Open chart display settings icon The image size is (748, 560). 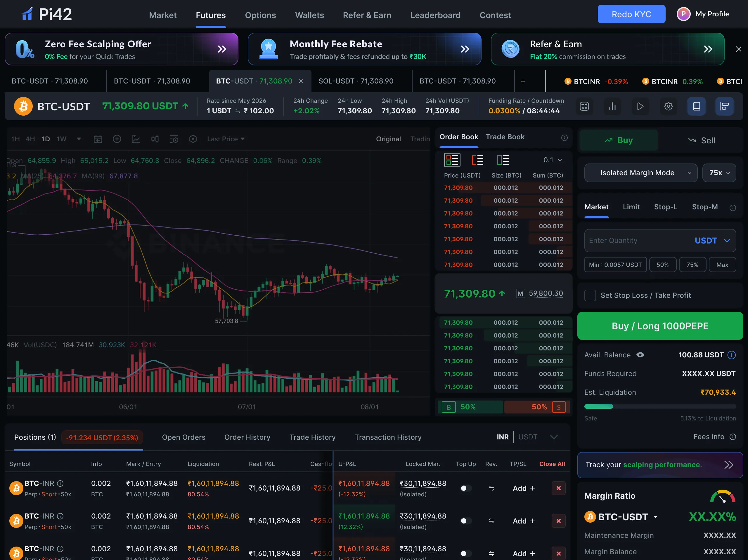pyautogui.click(x=174, y=139)
